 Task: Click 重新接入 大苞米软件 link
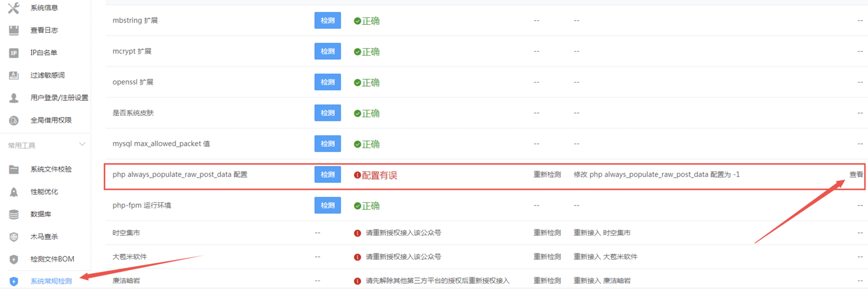click(605, 257)
